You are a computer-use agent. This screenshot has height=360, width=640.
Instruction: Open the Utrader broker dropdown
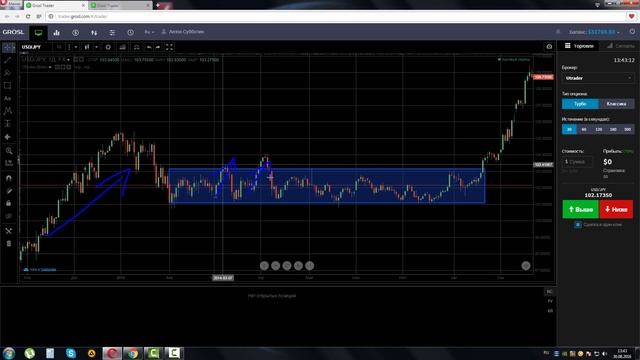598,78
